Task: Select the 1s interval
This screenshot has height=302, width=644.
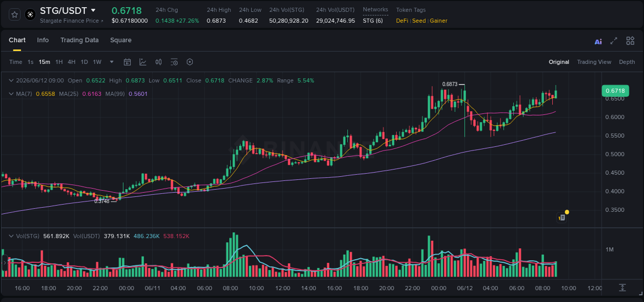Action: tap(30, 62)
